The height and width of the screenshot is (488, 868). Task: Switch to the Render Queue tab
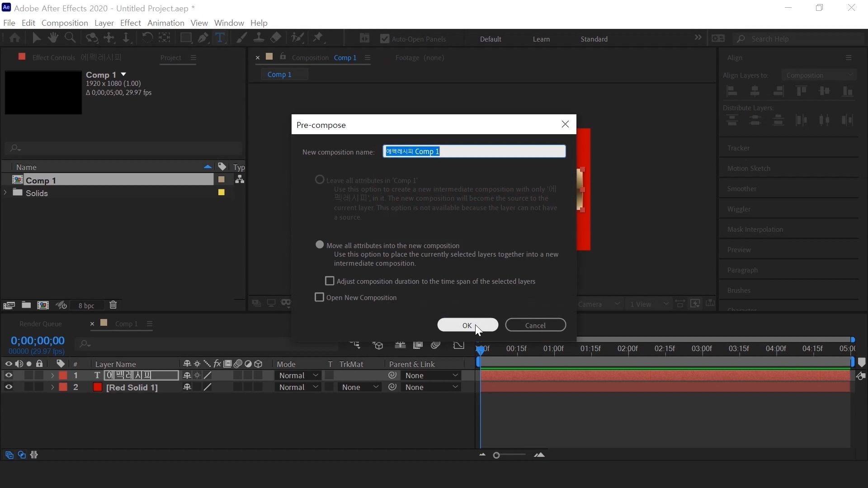click(x=41, y=324)
